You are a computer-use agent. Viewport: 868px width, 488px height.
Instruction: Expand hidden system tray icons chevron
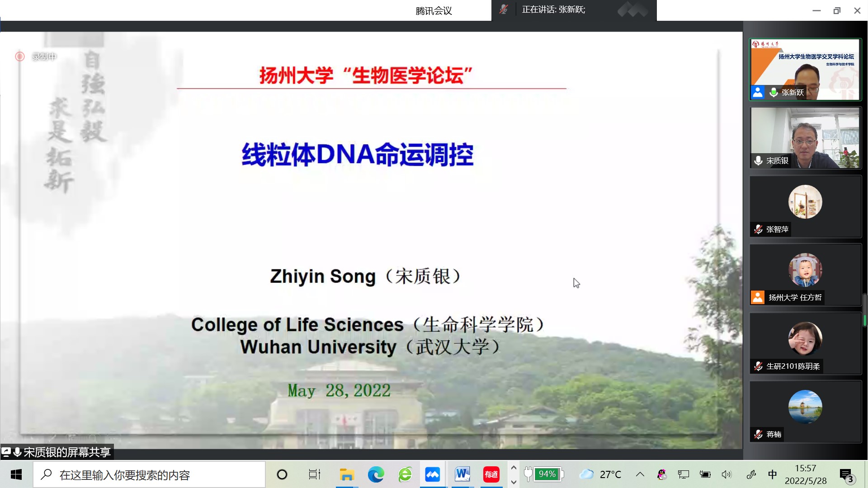click(x=640, y=474)
